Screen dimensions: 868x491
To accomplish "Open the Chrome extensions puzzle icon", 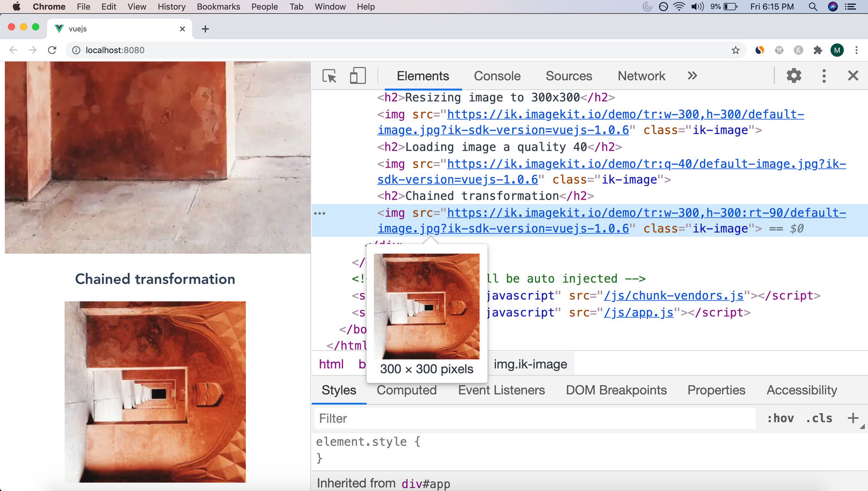I will (818, 50).
